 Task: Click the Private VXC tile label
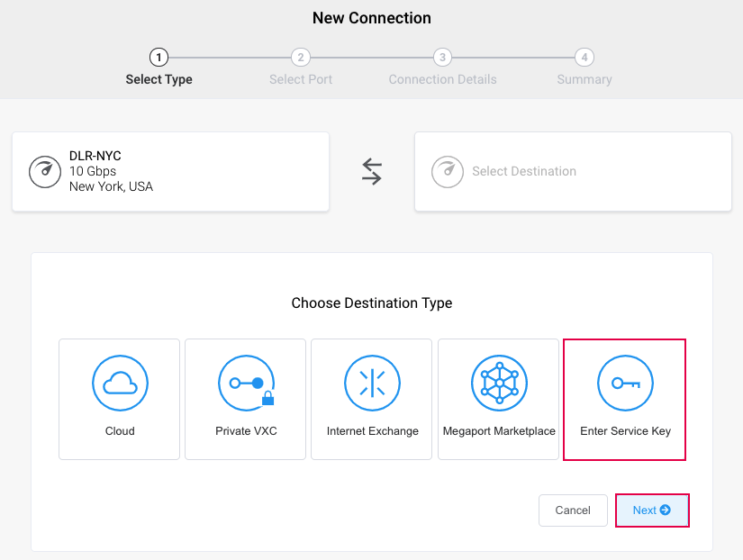pos(246,431)
